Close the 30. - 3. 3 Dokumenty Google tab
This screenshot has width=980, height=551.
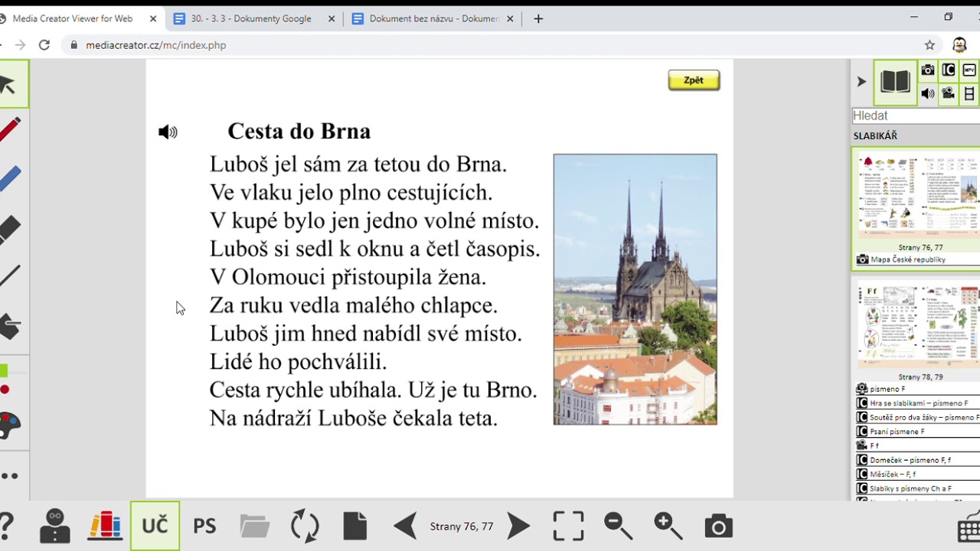coord(332,18)
